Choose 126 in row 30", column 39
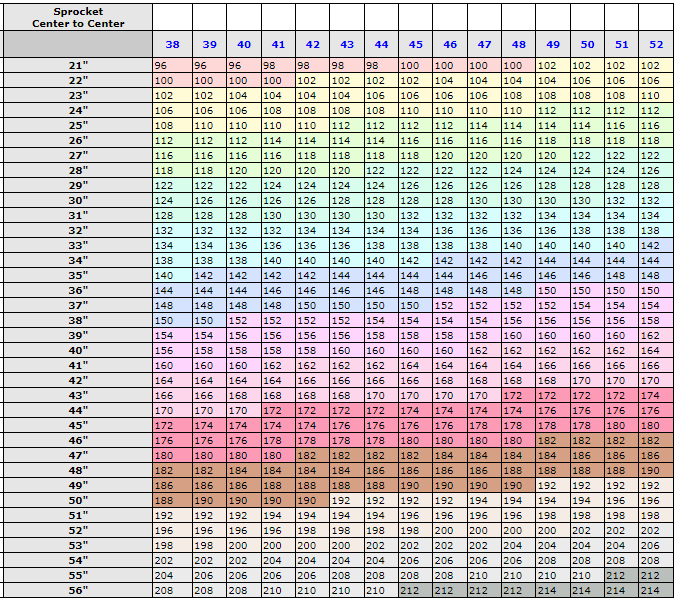 [209, 200]
